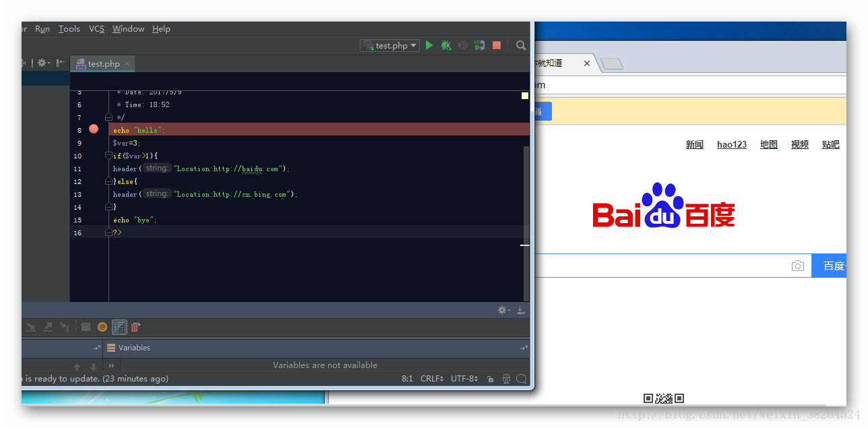Click the editor vertical scrollbar
Image resolution: width=868 pixels, height=428 pixels.
coord(526,222)
